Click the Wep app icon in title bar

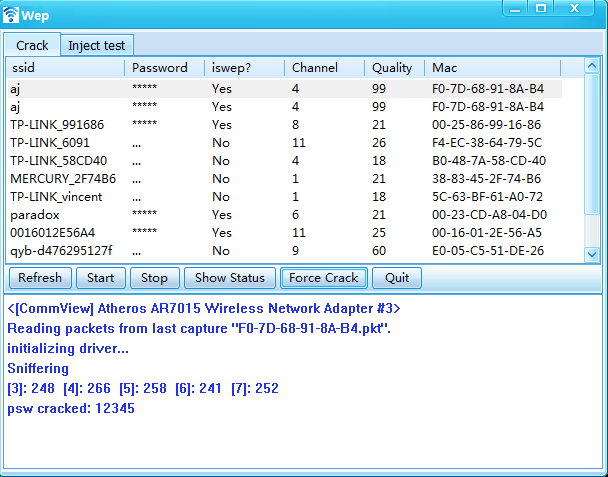tap(12, 15)
